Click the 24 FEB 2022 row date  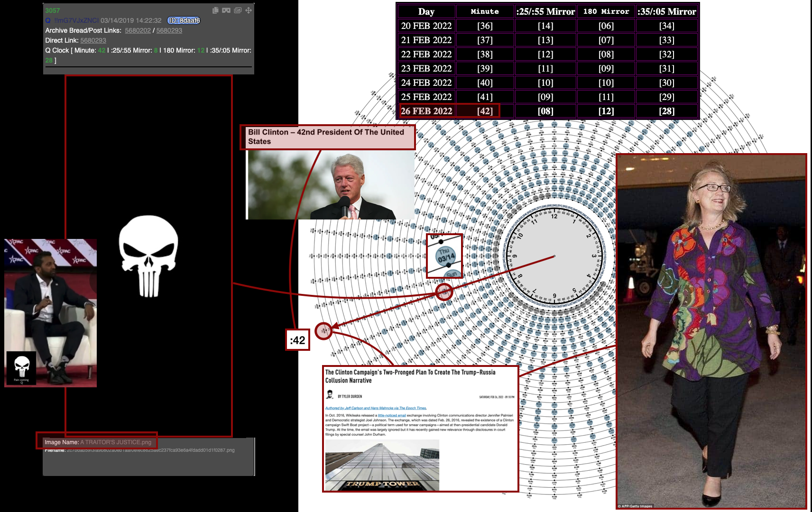(x=426, y=82)
